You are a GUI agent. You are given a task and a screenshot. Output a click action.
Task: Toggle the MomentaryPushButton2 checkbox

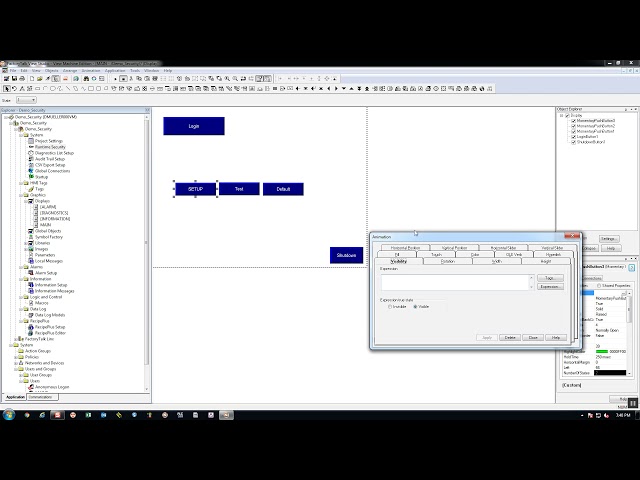point(573,126)
